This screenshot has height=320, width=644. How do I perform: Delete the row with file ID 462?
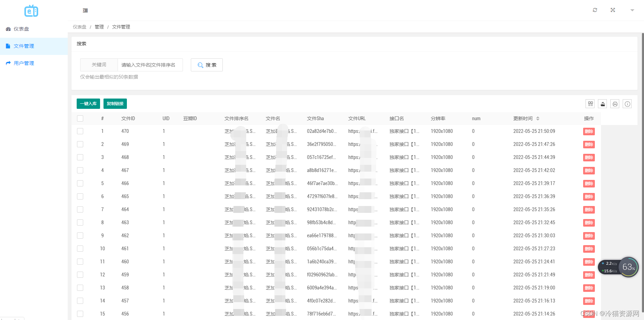pyautogui.click(x=589, y=236)
